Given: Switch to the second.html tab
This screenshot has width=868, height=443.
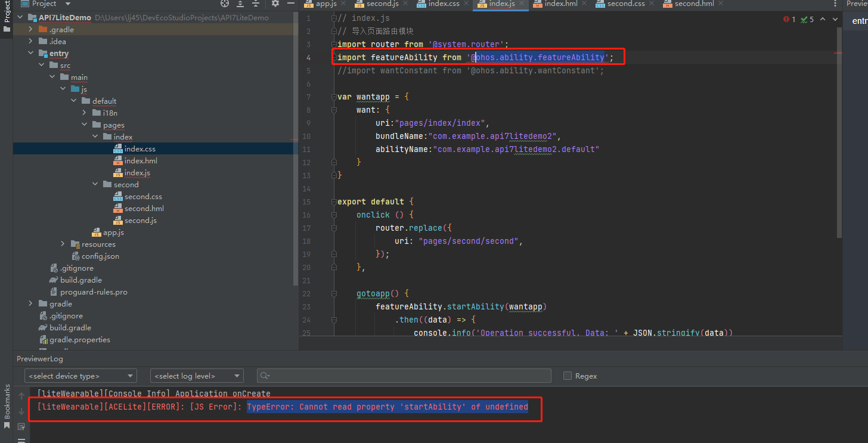Looking at the screenshot, I should (x=694, y=4).
